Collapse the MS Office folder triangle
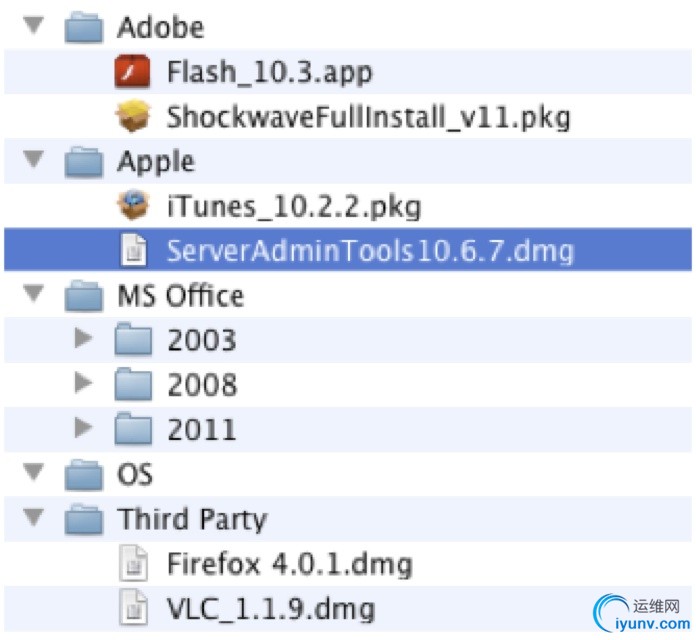This screenshot has height=640, width=696. click(x=33, y=294)
